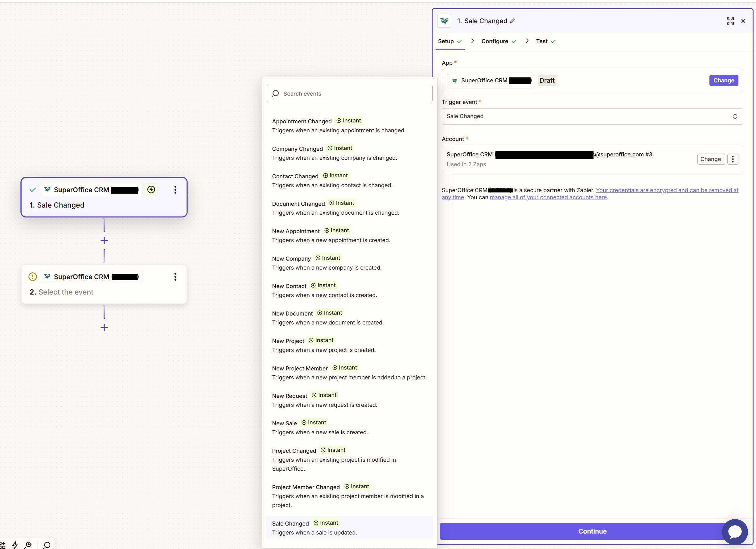This screenshot has width=756, height=549.
Task: Open the magnifier tool in bottom toolbar
Action: point(47,544)
